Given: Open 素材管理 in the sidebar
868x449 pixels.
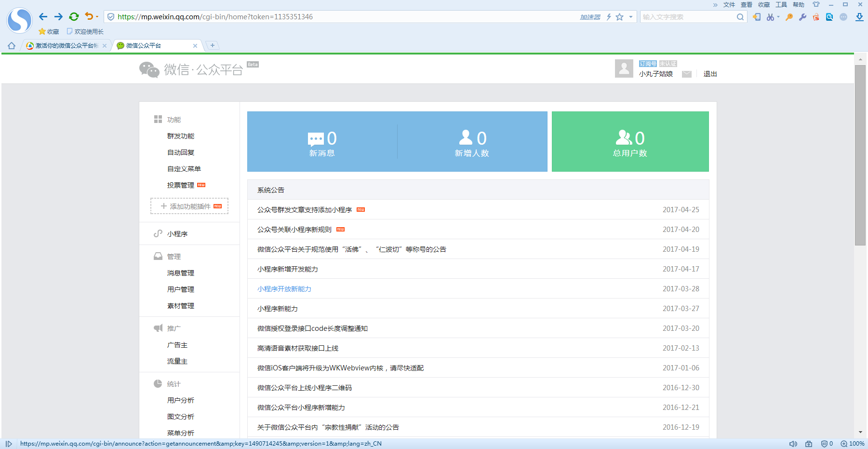Looking at the screenshot, I should tap(181, 306).
